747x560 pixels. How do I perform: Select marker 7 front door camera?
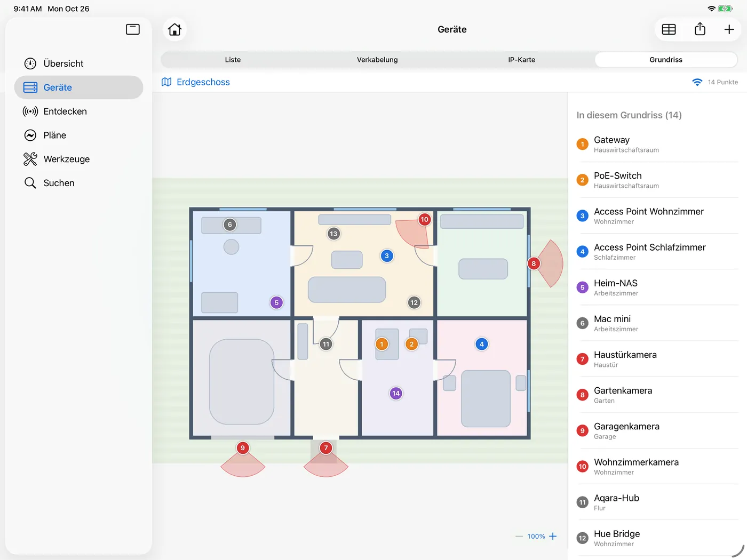[326, 448]
